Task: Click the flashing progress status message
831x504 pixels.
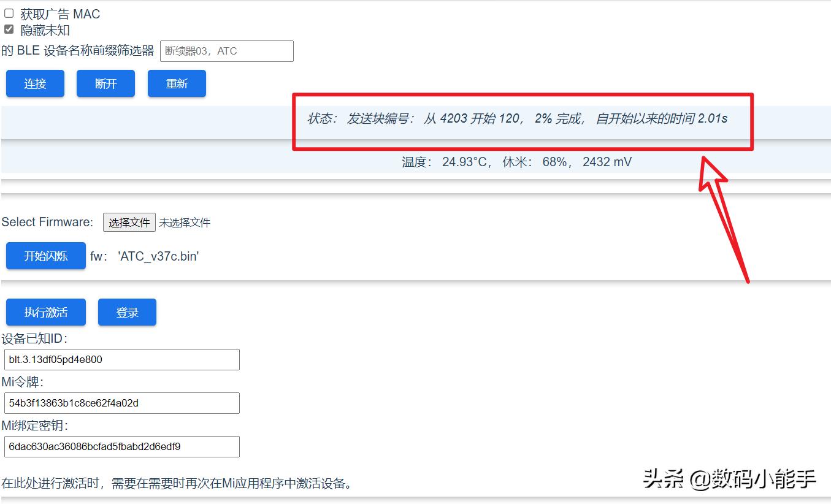Action: [x=518, y=118]
